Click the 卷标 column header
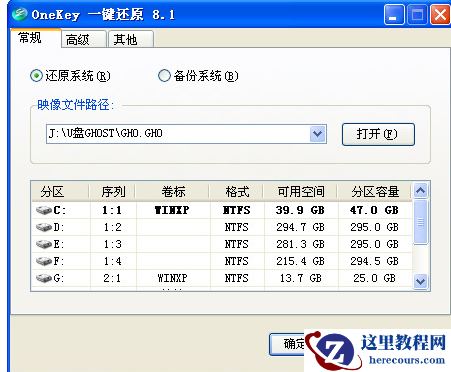The image size is (451, 372). point(173,192)
